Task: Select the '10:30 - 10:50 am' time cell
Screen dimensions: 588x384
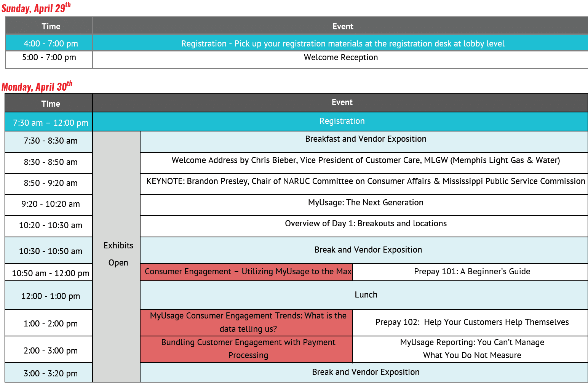Action: click(x=49, y=250)
